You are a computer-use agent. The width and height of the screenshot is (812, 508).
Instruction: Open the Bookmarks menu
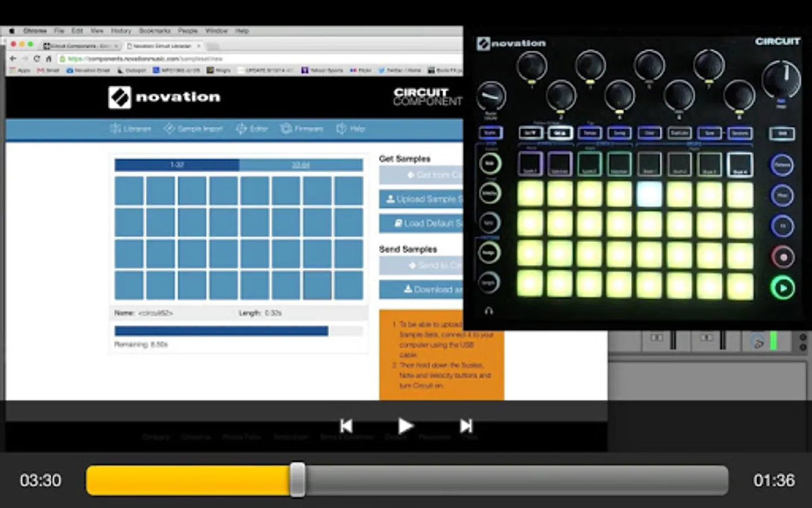click(x=155, y=31)
